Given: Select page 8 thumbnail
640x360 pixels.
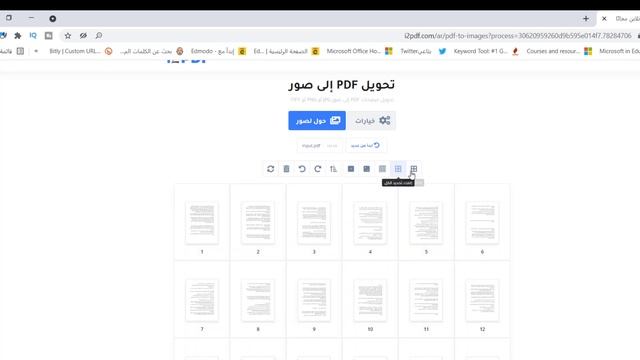Looking at the screenshot, I should pyautogui.click(x=258, y=300).
